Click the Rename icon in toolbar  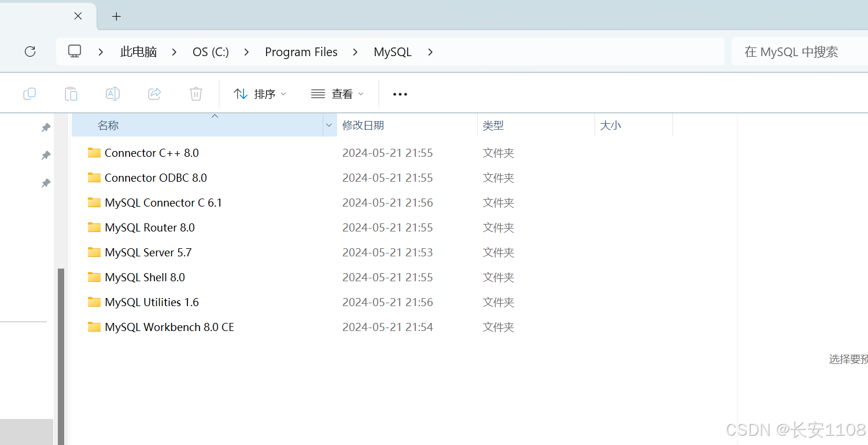(113, 94)
